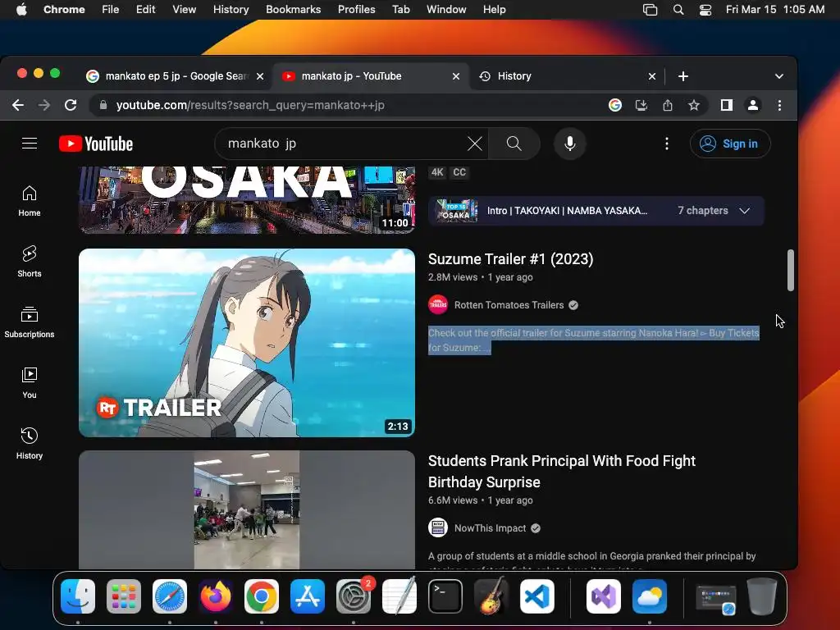The width and height of the screenshot is (840, 630).
Task: Open the Chrome three-dot menu
Action: click(779, 105)
